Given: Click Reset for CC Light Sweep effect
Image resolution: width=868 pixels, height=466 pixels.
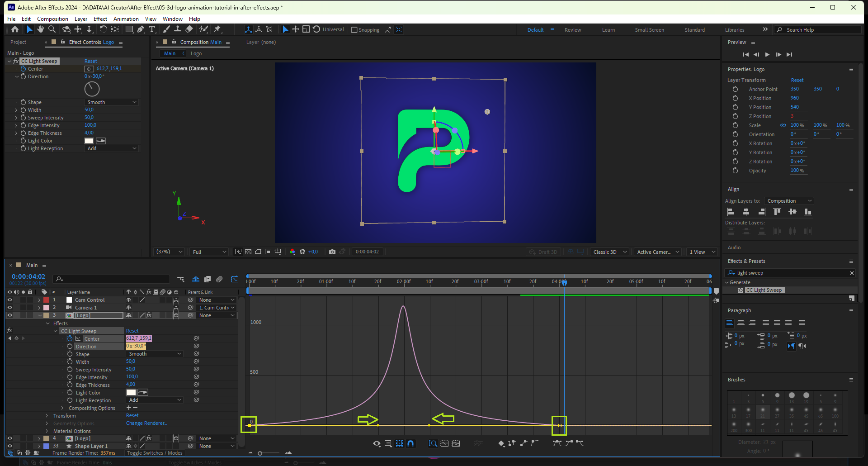Looking at the screenshot, I should pyautogui.click(x=90, y=61).
